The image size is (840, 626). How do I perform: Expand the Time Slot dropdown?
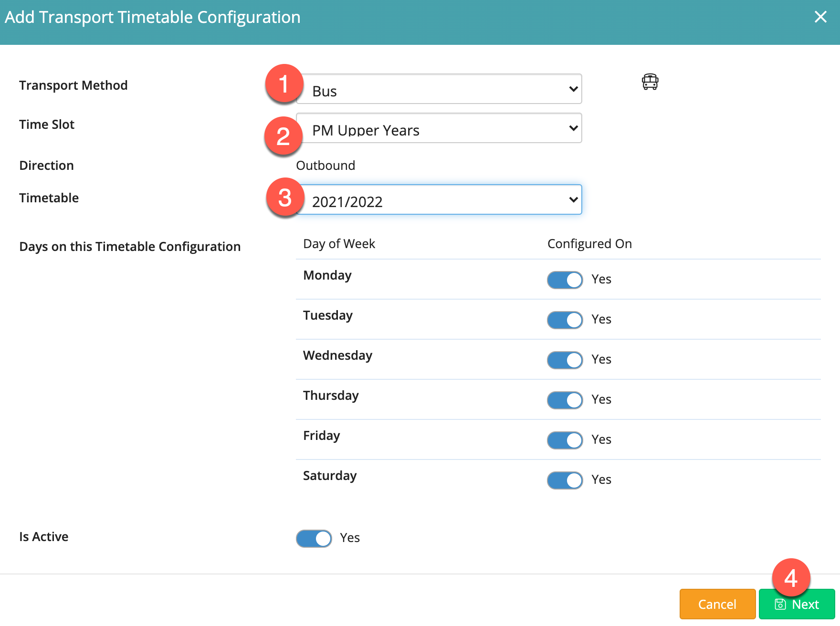point(439,128)
